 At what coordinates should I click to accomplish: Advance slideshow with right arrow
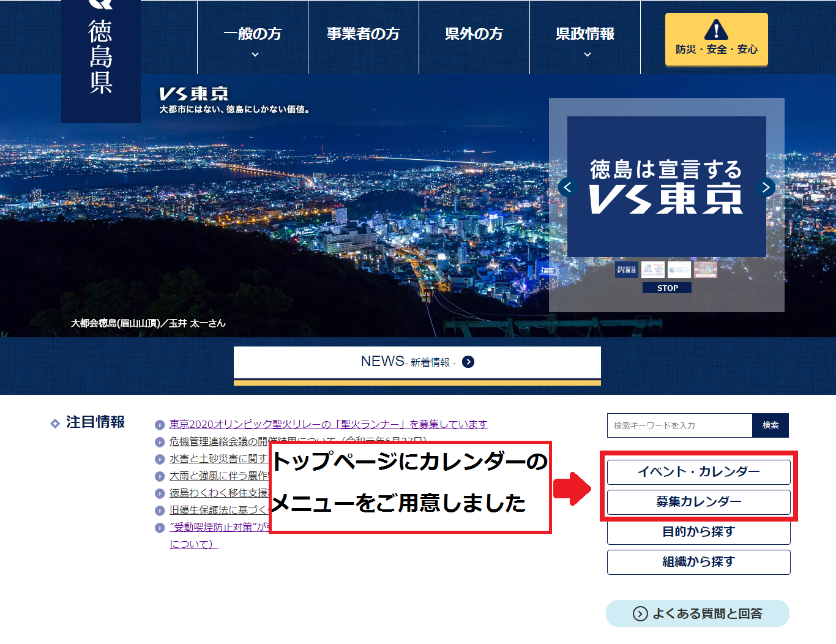tap(766, 187)
